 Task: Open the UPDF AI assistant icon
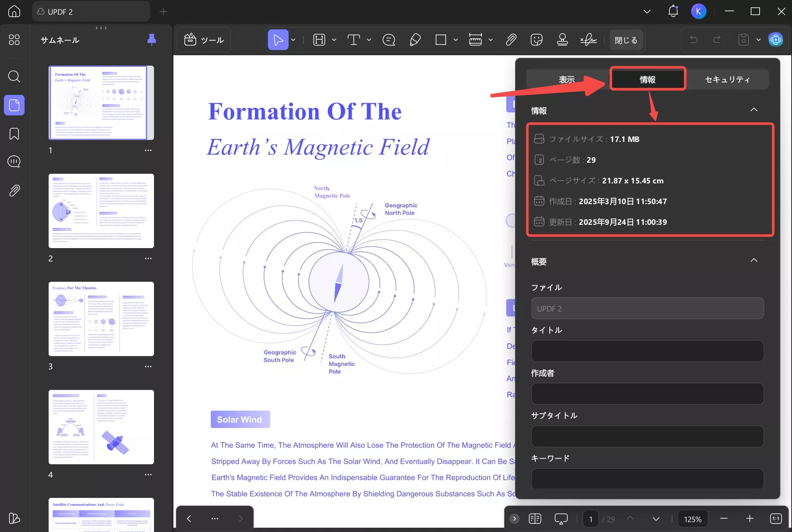click(776, 40)
